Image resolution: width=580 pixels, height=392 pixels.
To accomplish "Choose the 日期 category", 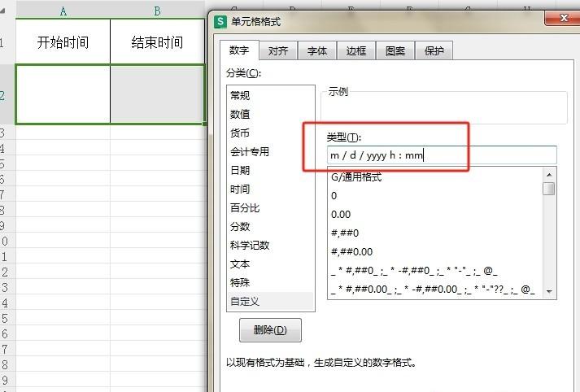I will (270, 170).
